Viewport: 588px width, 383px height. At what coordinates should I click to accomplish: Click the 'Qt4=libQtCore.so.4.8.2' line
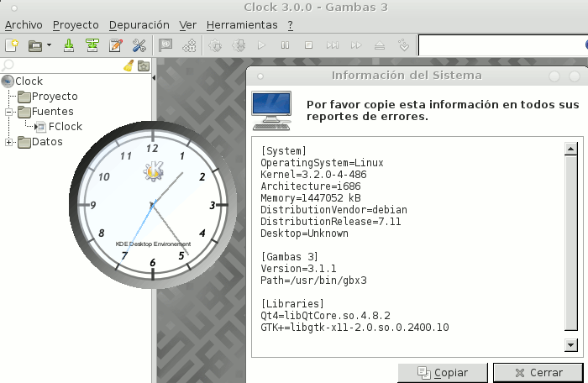pos(326,316)
